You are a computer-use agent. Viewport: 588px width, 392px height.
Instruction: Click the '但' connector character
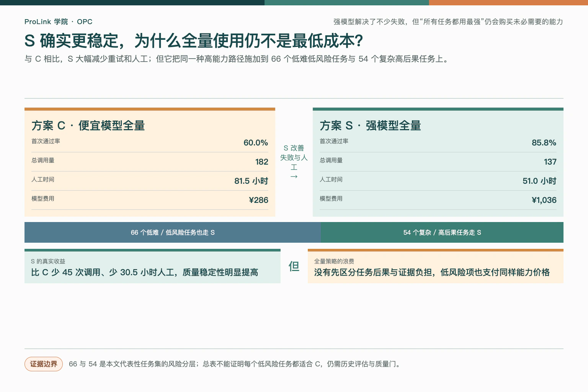[294, 266]
